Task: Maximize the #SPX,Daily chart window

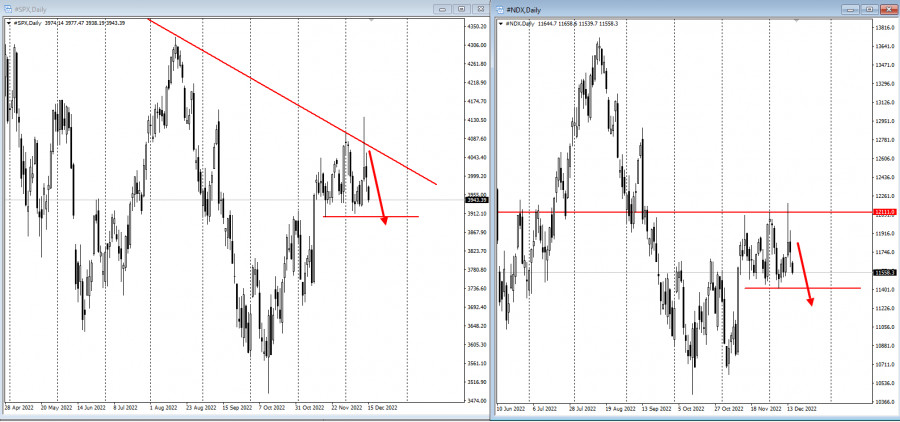Action: (461, 9)
